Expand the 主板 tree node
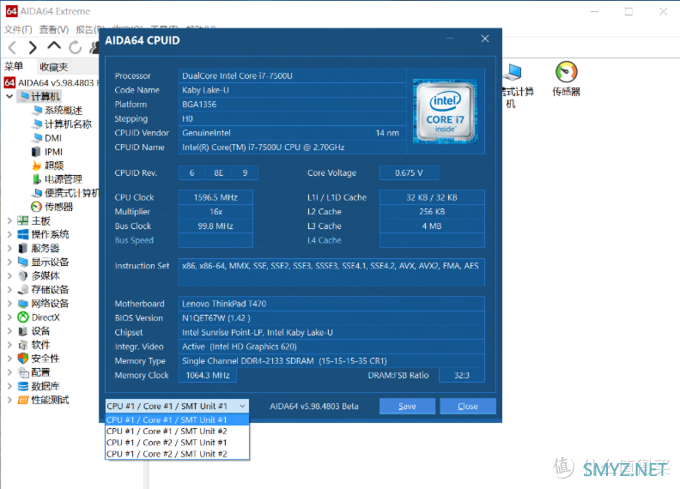680x489 pixels. tap(10, 221)
